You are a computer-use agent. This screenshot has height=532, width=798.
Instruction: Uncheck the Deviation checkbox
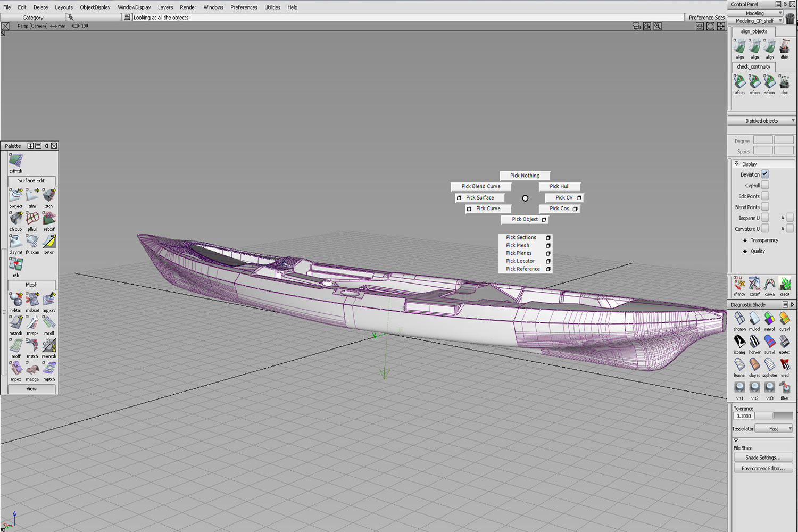tap(764, 174)
